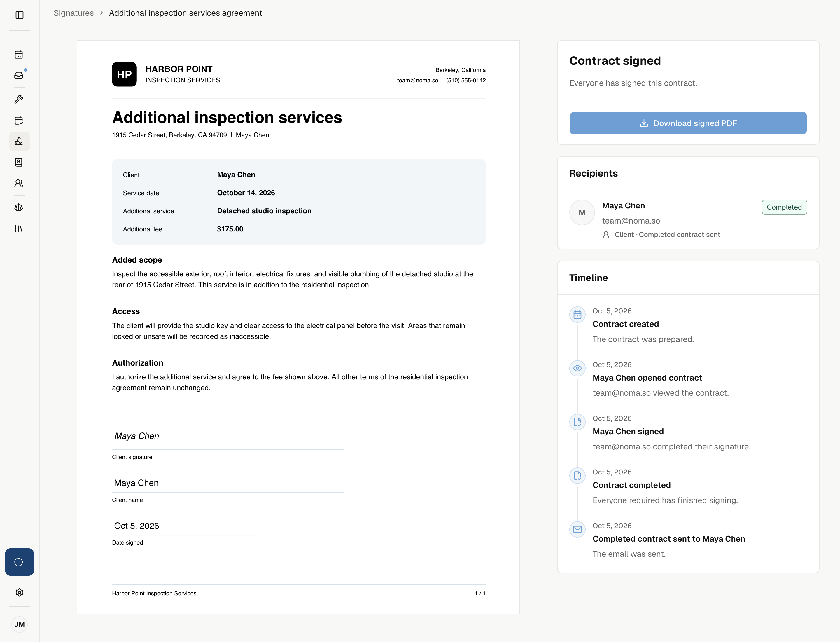The image size is (840, 642).
Task: Go back to Signatures breadcrumb
Action: tap(74, 13)
